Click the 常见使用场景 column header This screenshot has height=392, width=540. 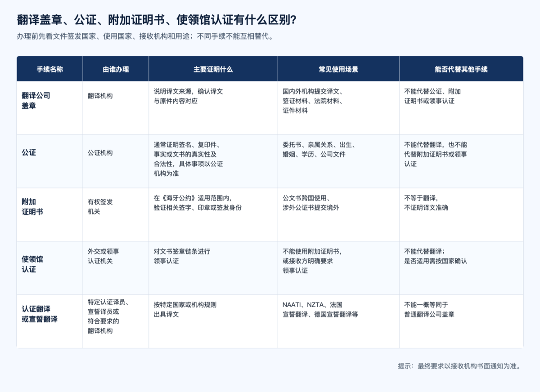coord(338,69)
